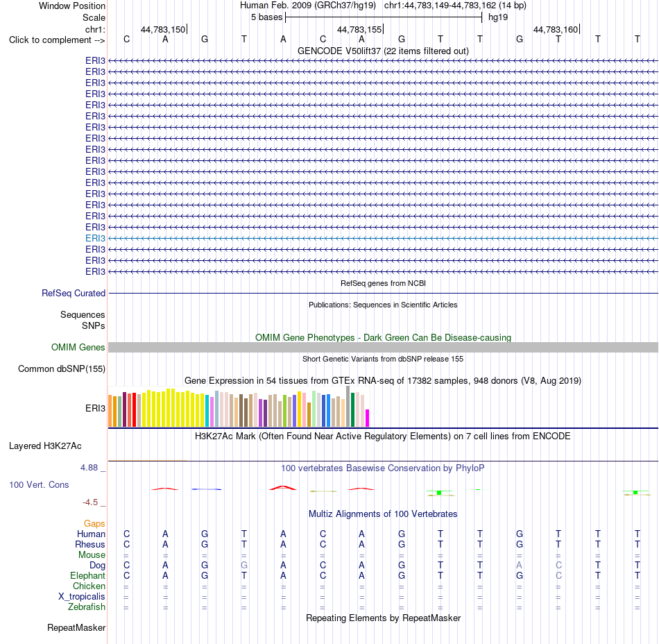
Task: Click the orange Gaps label
Action: (94, 523)
